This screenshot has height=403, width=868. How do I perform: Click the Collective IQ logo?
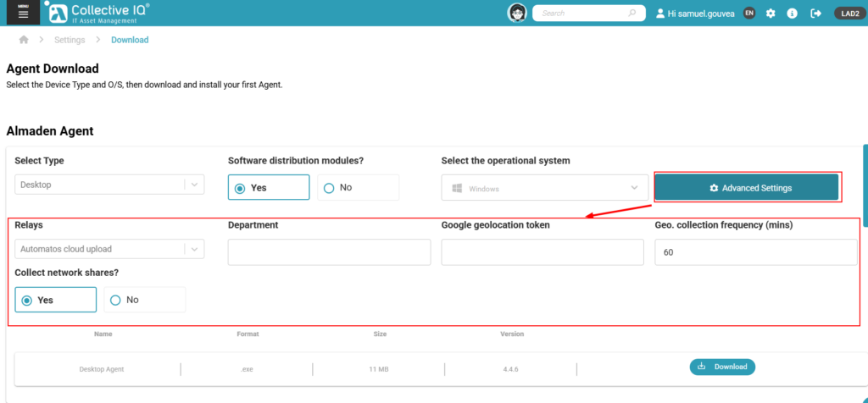97,13
